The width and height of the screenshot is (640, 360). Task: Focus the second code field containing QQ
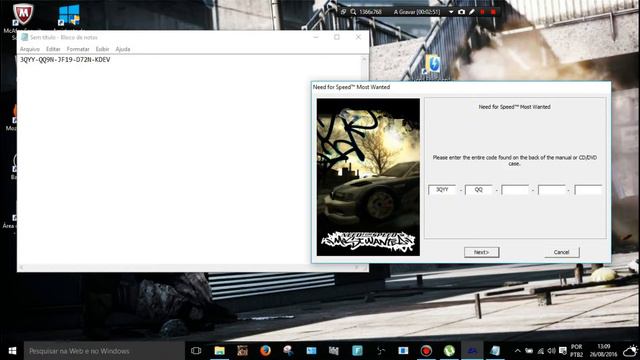pos(478,190)
